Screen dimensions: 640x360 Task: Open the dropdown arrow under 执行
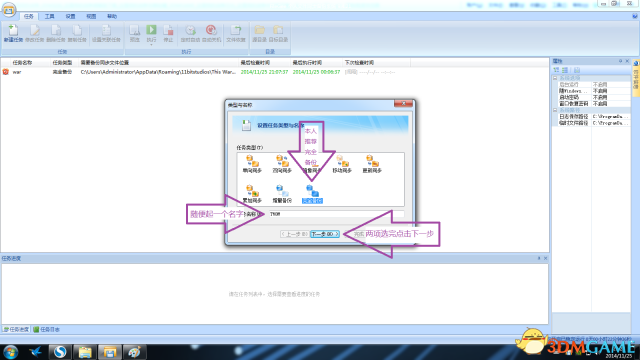coord(151,44)
